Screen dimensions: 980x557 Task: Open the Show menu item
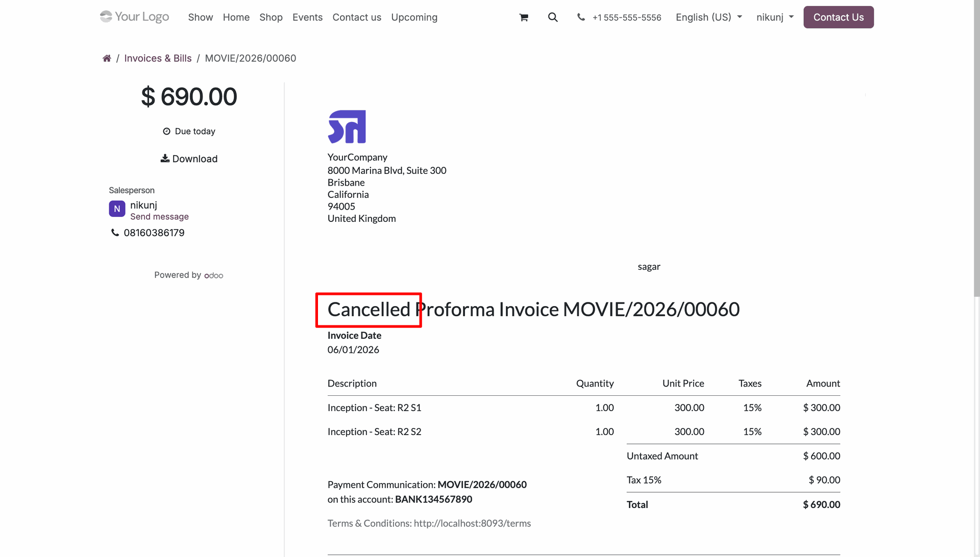click(x=201, y=17)
